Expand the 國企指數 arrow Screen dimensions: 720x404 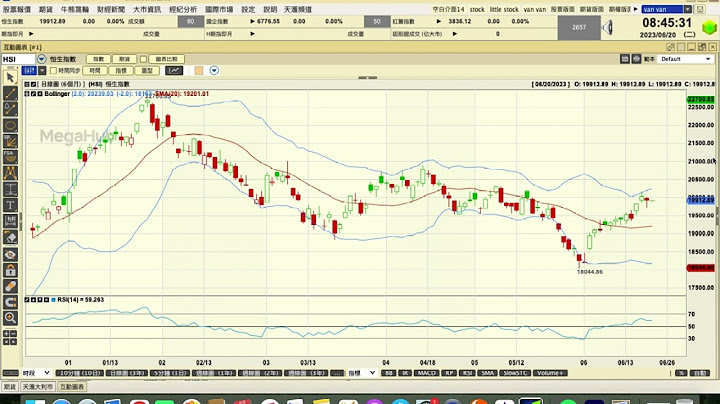(253, 22)
